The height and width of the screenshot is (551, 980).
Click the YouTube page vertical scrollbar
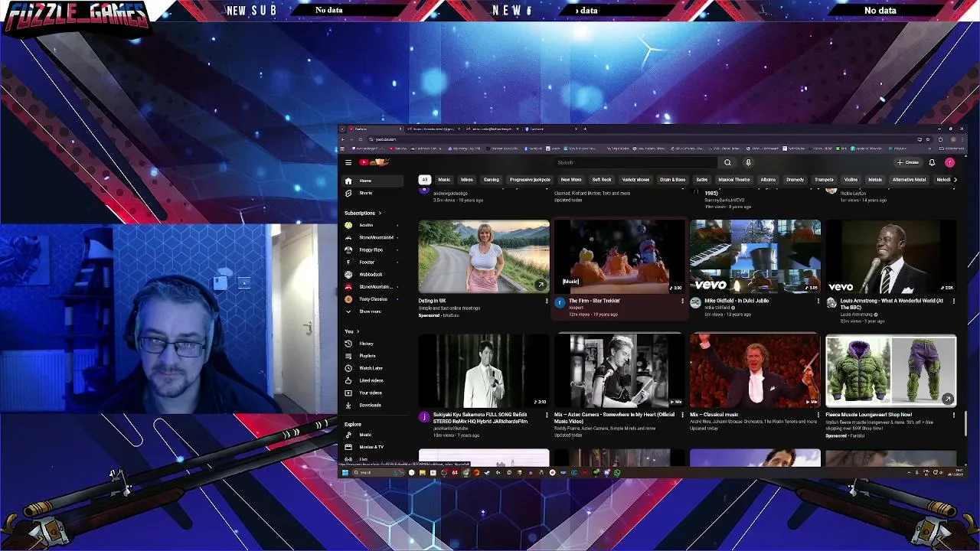(x=965, y=422)
